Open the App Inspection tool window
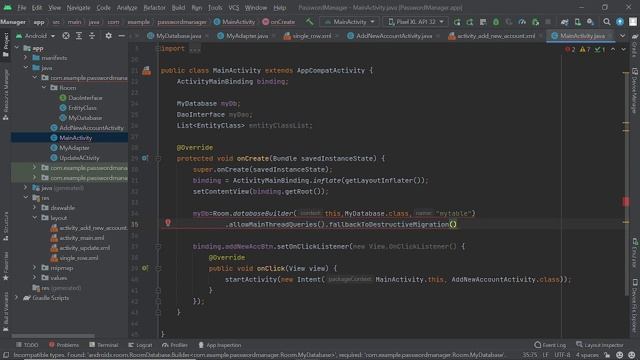 (x=220, y=345)
